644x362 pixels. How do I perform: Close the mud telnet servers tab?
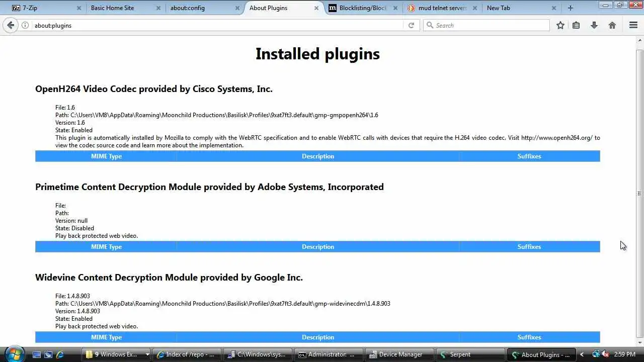pyautogui.click(x=474, y=8)
